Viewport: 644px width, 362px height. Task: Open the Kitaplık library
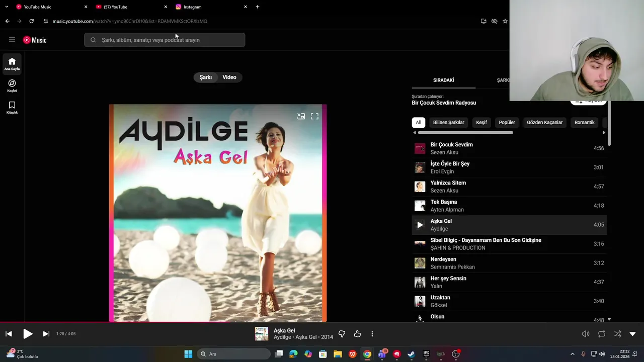(x=12, y=108)
